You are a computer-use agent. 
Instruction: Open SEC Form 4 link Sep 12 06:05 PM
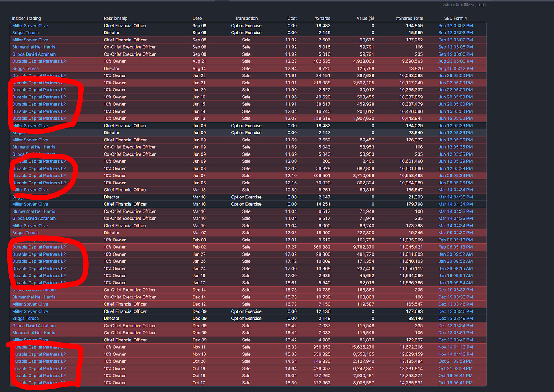tap(455, 47)
